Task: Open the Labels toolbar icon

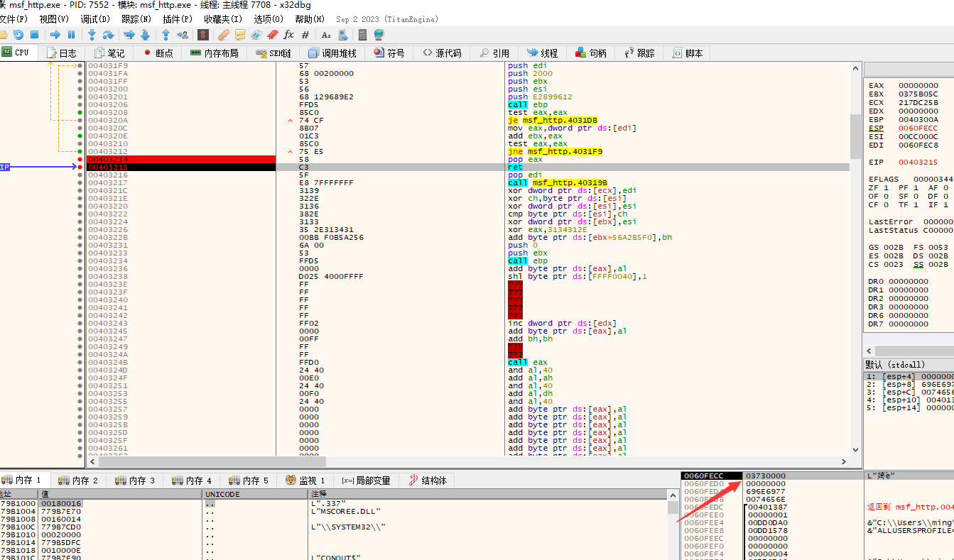Action: coord(256,34)
